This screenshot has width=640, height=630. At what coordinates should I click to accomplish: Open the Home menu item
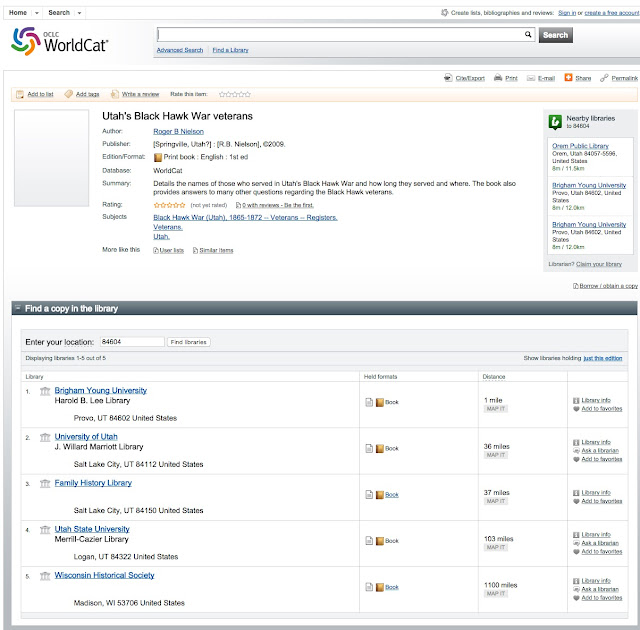(18, 13)
